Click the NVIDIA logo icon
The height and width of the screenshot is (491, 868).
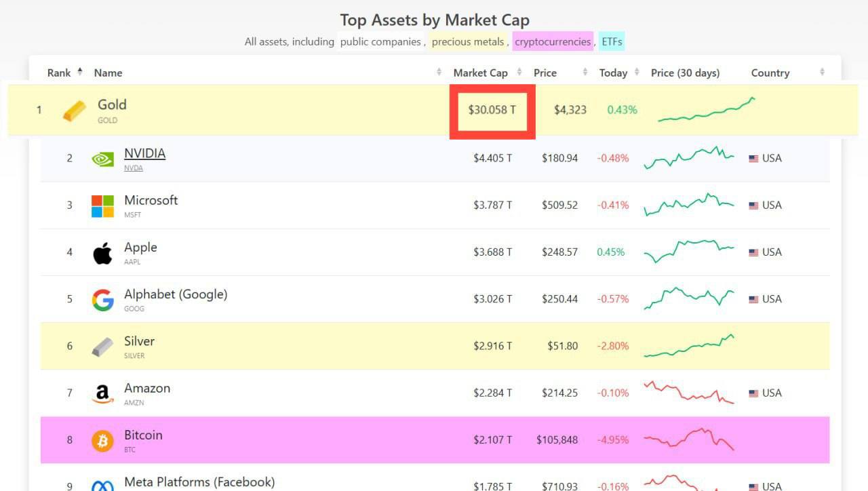tap(102, 159)
